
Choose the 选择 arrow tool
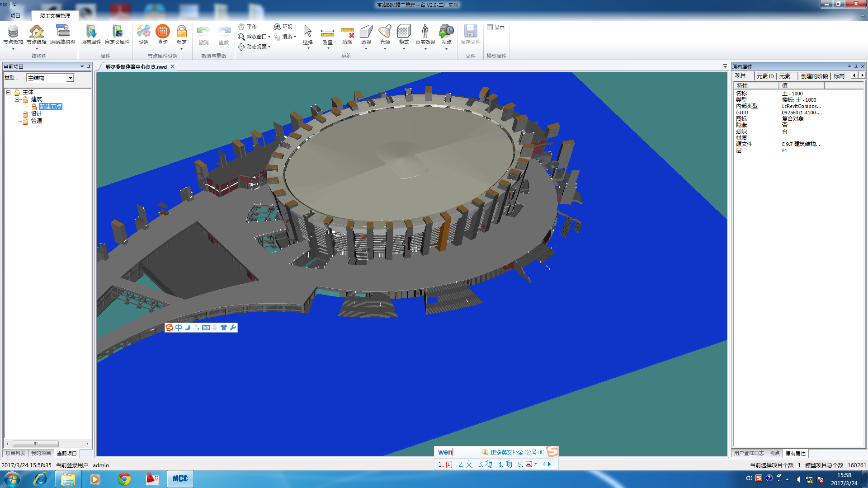coord(308,34)
